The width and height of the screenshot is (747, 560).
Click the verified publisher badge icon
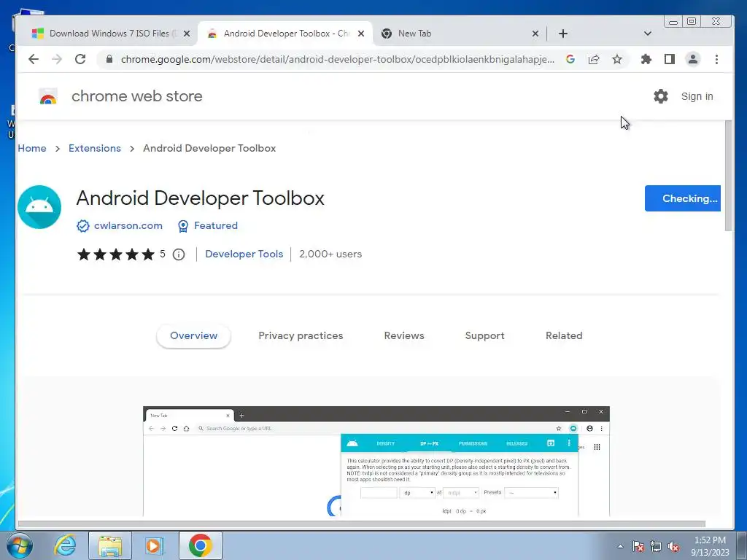pos(83,226)
